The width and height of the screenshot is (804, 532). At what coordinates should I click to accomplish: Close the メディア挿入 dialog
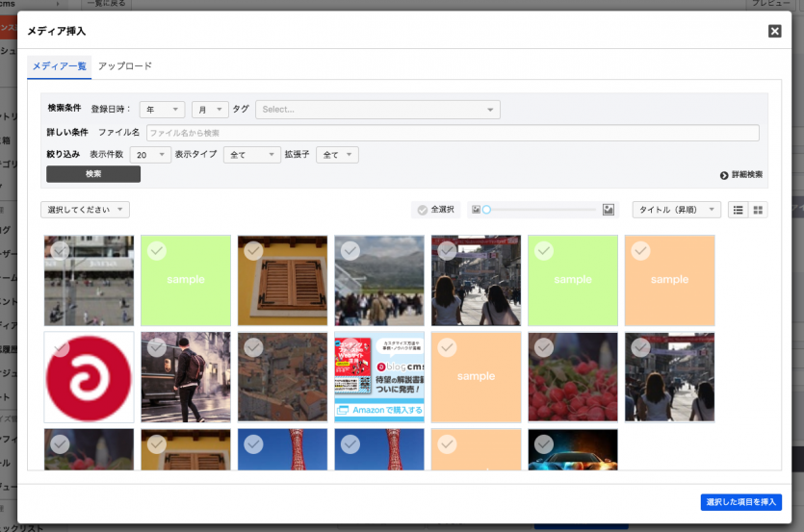(x=774, y=31)
